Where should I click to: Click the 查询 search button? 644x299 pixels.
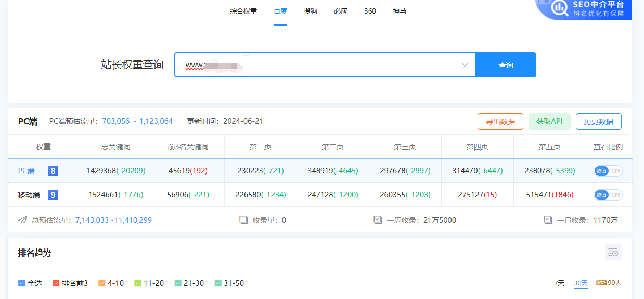pyautogui.click(x=506, y=65)
